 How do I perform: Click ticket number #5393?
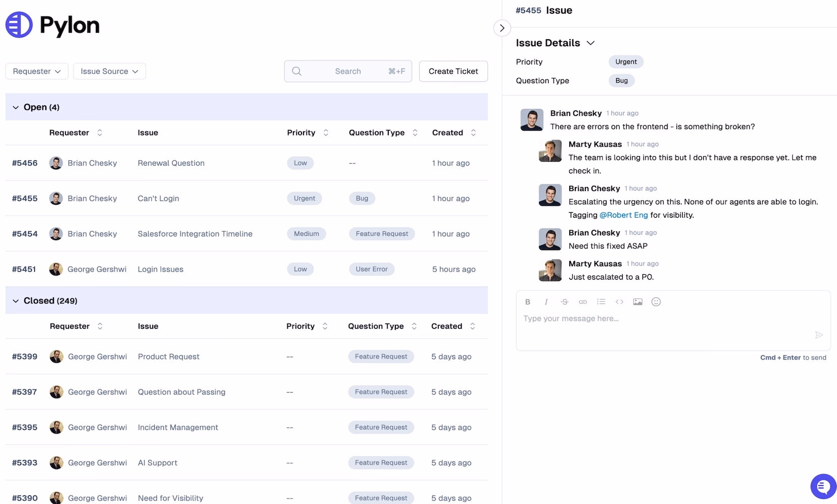[x=25, y=462]
